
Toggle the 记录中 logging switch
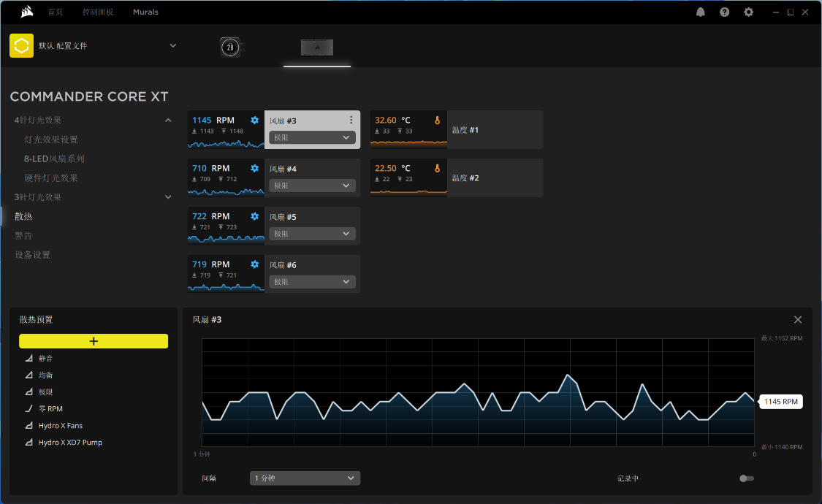(x=747, y=478)
